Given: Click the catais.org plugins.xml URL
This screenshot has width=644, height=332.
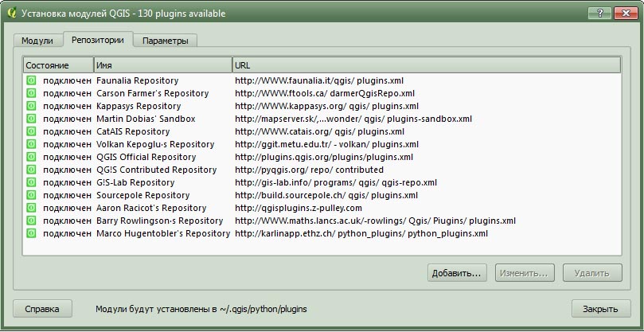Looking at the screenshot, I should point(320,131).
